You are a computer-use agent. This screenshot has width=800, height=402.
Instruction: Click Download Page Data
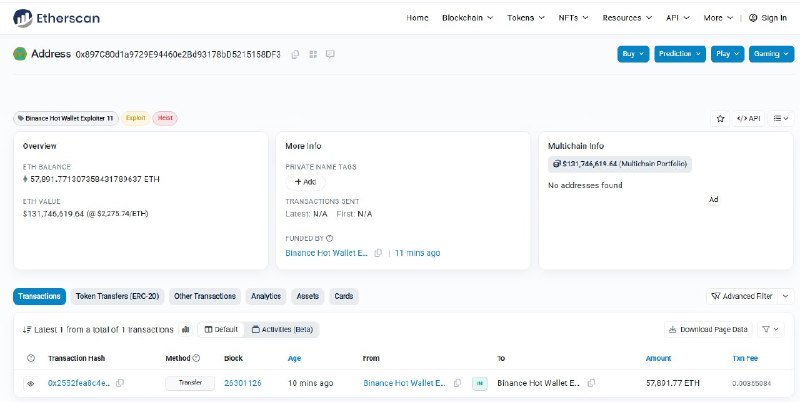pyautogui.click(x=708, y=330)
